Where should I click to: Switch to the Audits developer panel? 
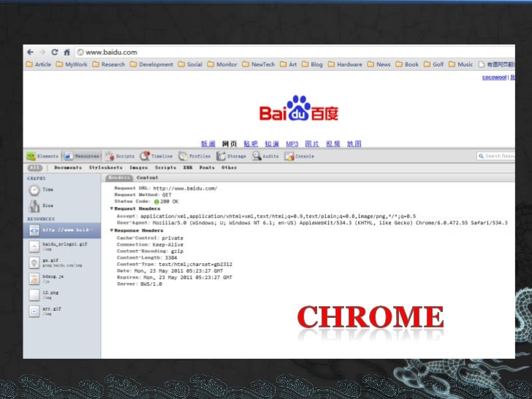(265, 156)
